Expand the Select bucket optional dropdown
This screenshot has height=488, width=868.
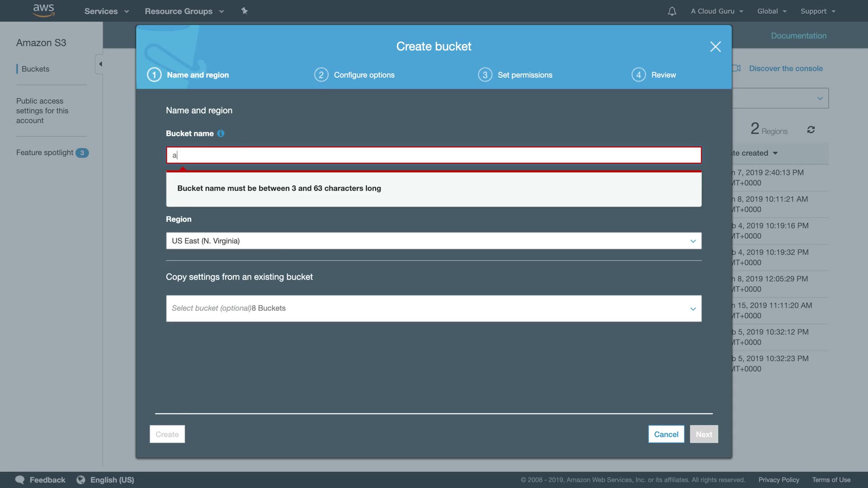pos(433,309)
